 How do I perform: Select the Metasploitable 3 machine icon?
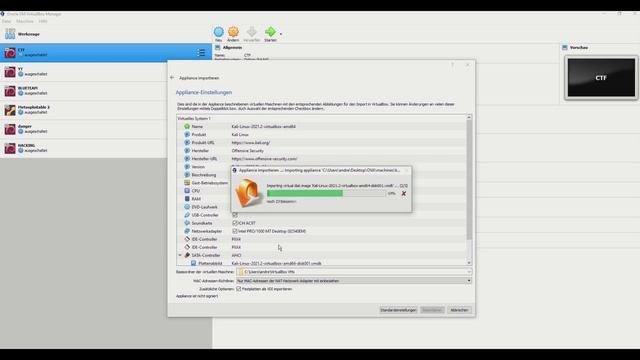pos(10,110)
